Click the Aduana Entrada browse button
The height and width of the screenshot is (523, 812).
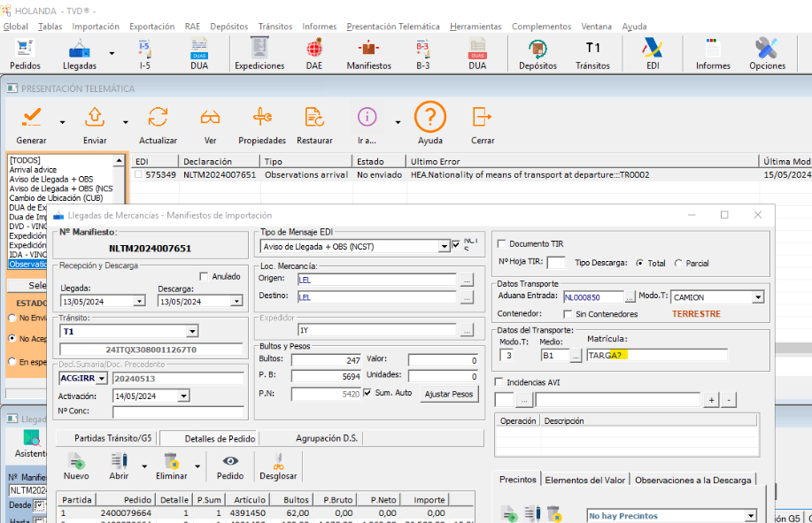[x=630, y=297]
